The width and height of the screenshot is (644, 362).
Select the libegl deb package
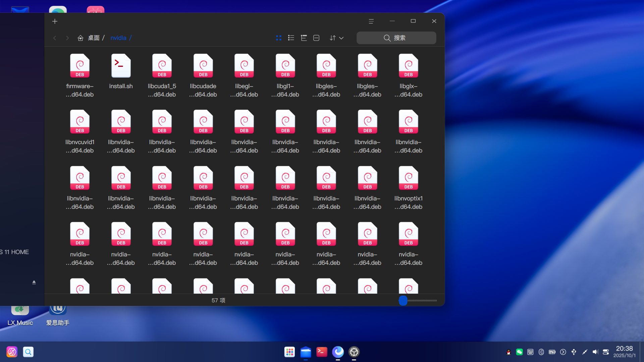pos(244,76)
